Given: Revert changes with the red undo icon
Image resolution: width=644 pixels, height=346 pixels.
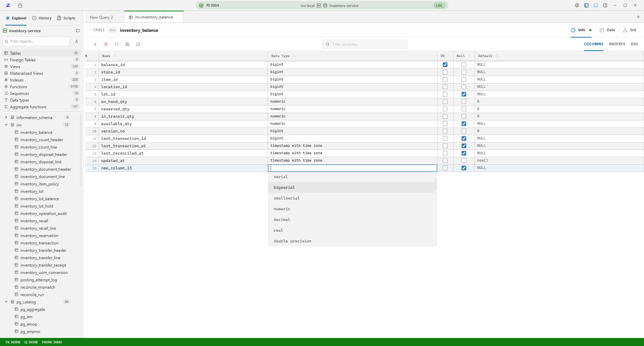Looking at the screenshot, I should click(117, 44).
